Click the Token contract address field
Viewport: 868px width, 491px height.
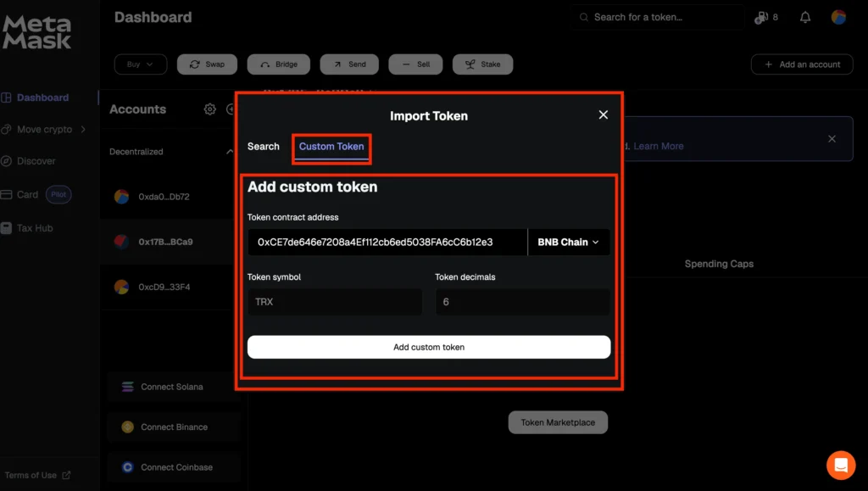(387, 242)
